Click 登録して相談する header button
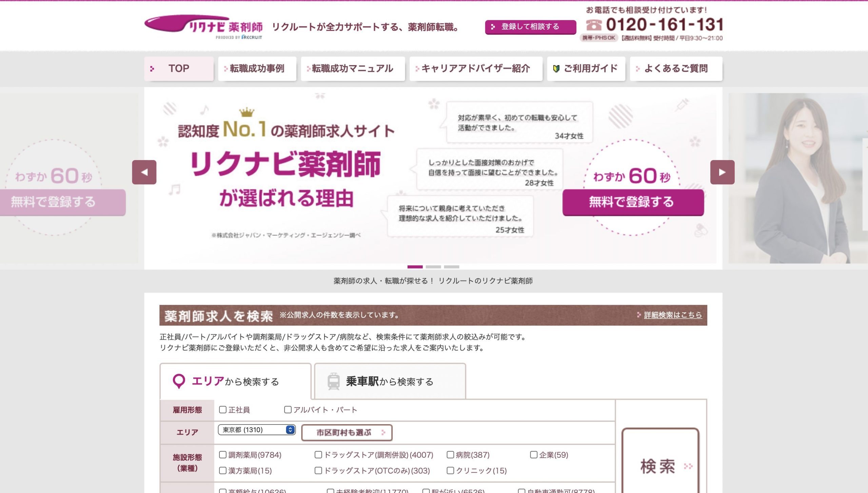Screen dimensions: 868x493 [x=530, y=27]
